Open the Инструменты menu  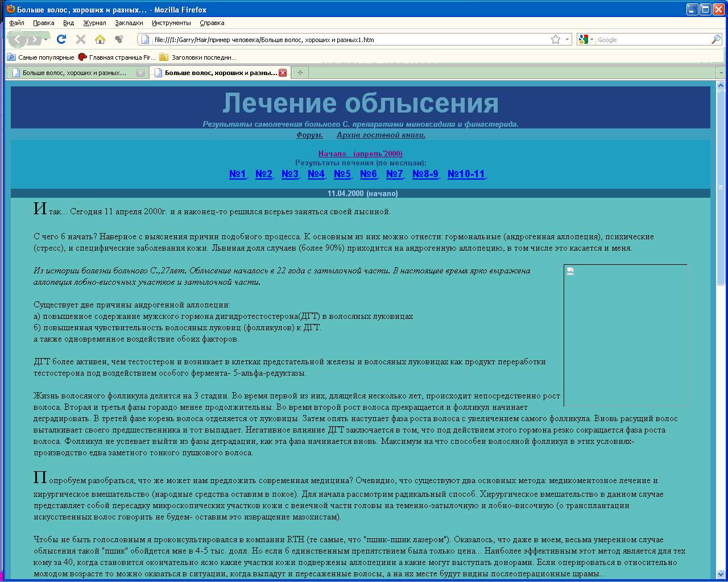(171, 23)
